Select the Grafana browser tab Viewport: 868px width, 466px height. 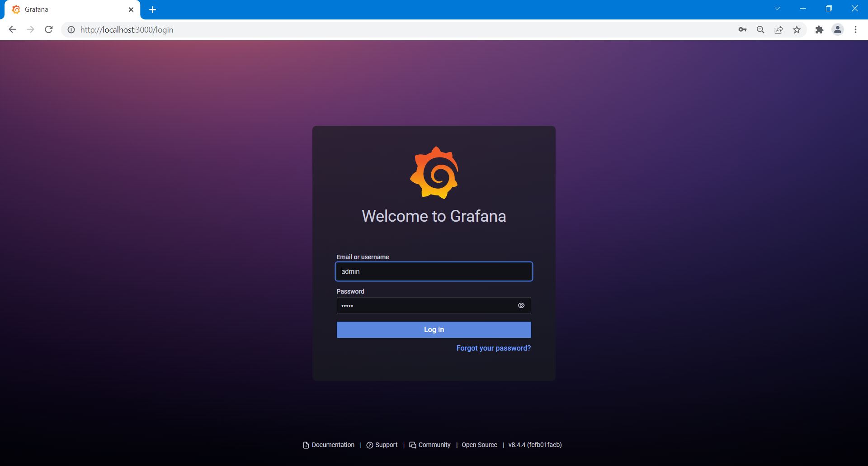click(x=72, y=10)
